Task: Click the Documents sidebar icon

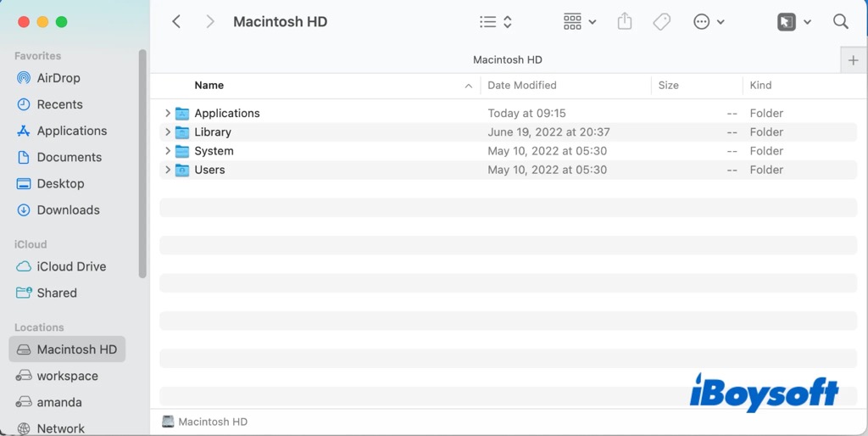Action: (23, 157)
